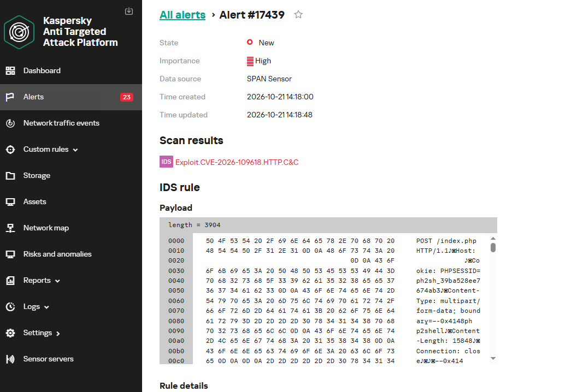Go back to All alerts
This screenshot has width=577, height=392.
[182, 15]
